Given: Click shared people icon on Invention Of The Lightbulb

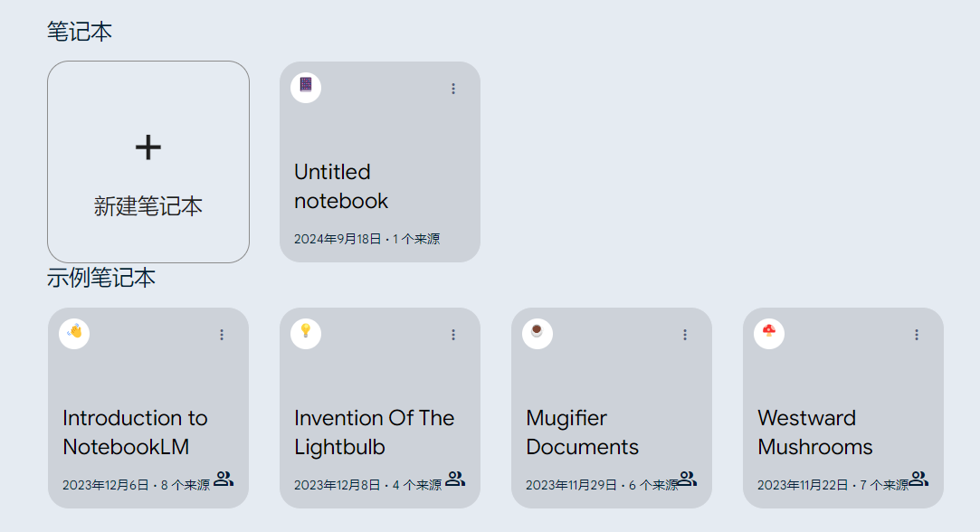Looking at the screenshot, I should point(455,480).
